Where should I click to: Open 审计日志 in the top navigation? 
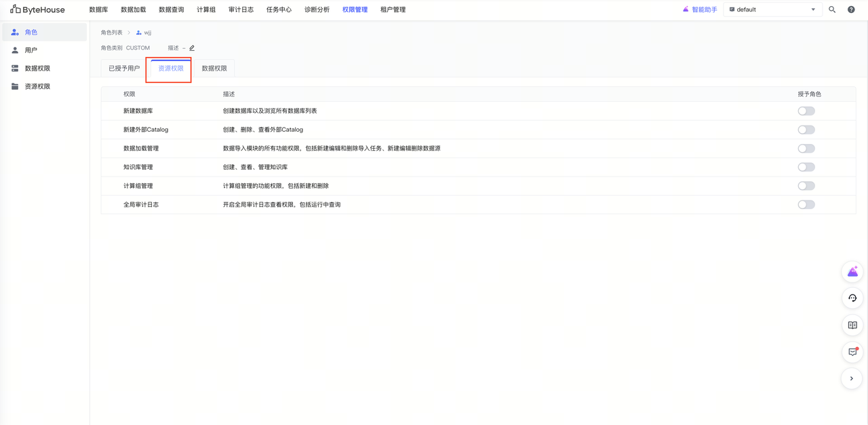pos(241,10)
